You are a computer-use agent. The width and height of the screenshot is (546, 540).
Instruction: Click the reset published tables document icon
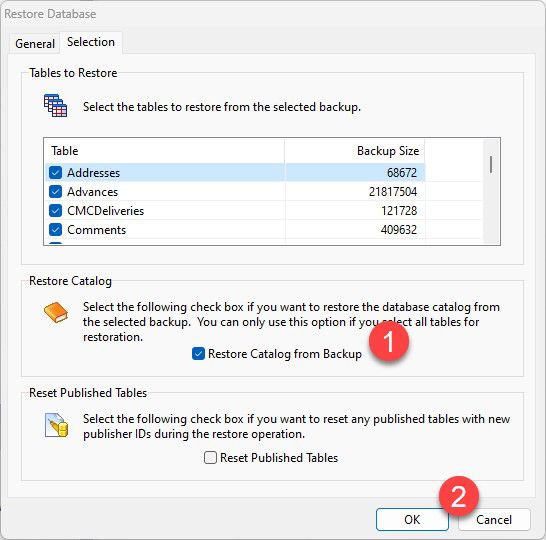click(x=56, y=425)
